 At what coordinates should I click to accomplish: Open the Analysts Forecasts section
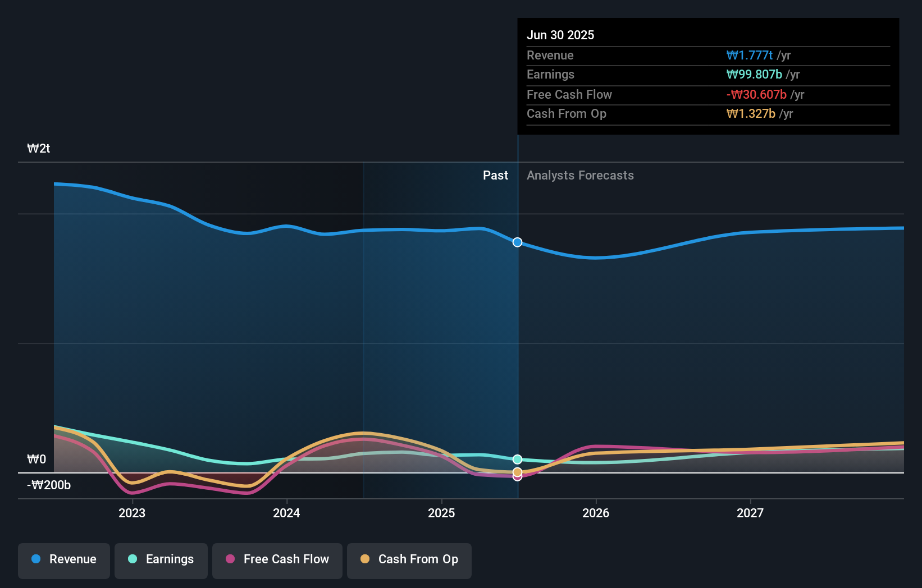pos(580,175)
